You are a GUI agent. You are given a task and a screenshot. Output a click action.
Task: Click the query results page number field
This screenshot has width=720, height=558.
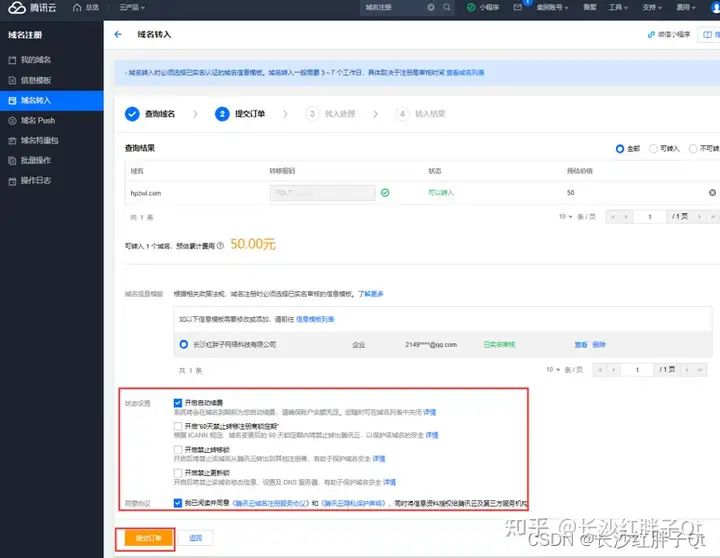(x=650, y=217)
